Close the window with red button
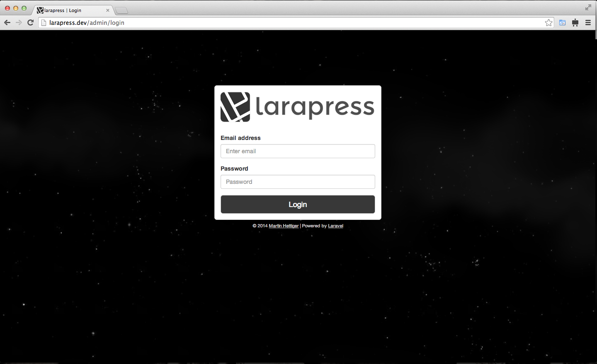Image resolution: width=597 pixels, height=364 pixels. [7, 8]
